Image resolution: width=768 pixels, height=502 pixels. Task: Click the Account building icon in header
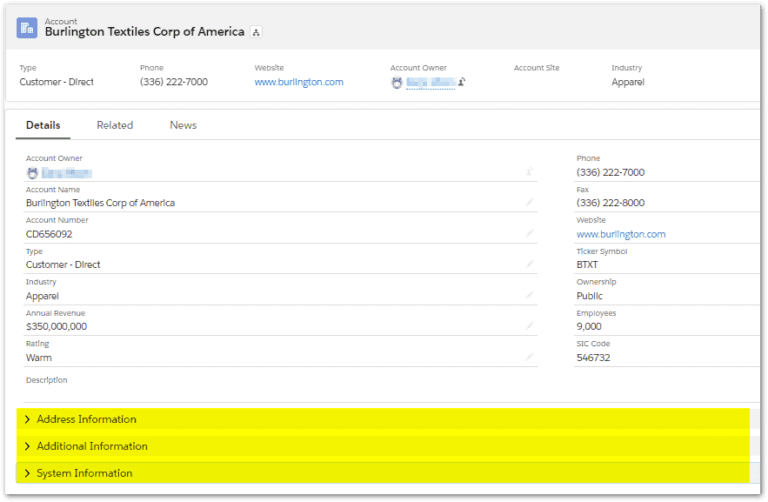[x=26, y=28]
